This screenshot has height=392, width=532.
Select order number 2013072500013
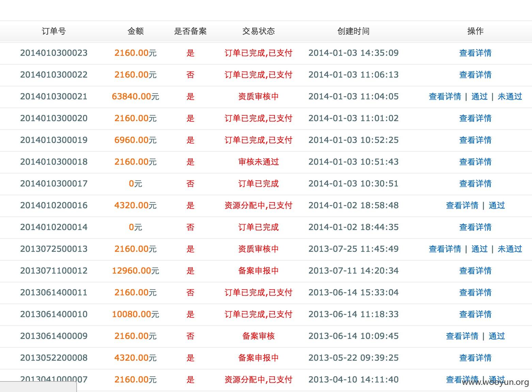[x=54, y=249]
